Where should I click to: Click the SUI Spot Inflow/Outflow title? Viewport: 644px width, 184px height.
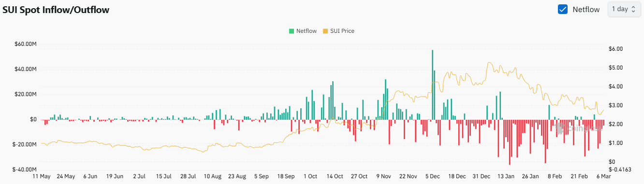pyautogui.click(x=56, y=10)
